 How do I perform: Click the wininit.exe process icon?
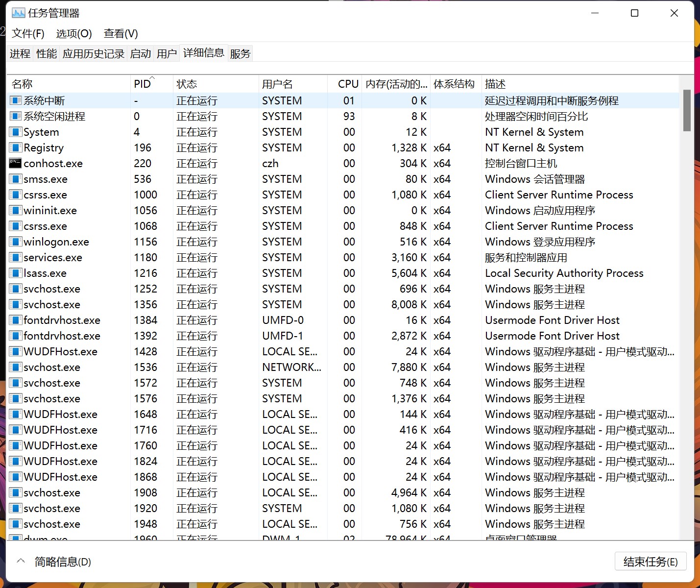coord(16,210)
